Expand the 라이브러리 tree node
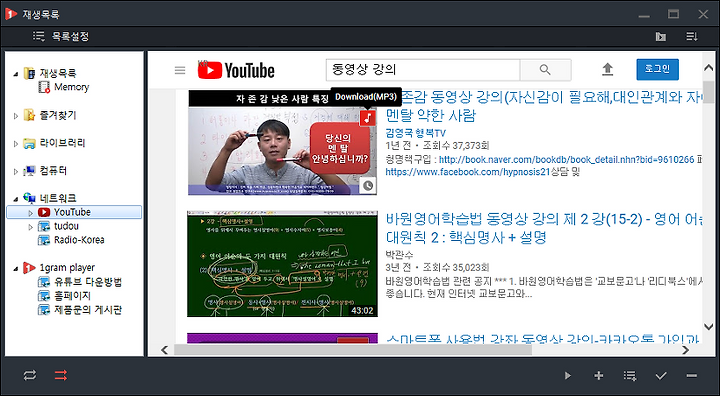The width and height of the screenshot is (720, 396). 16,144
